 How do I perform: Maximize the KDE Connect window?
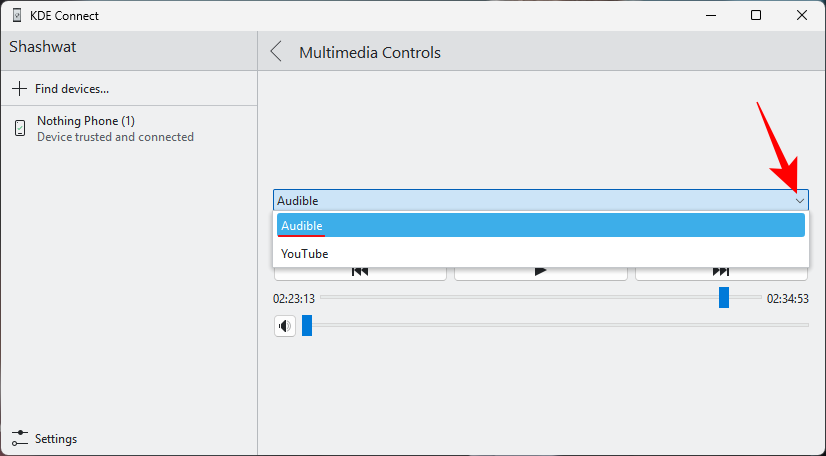756,16
